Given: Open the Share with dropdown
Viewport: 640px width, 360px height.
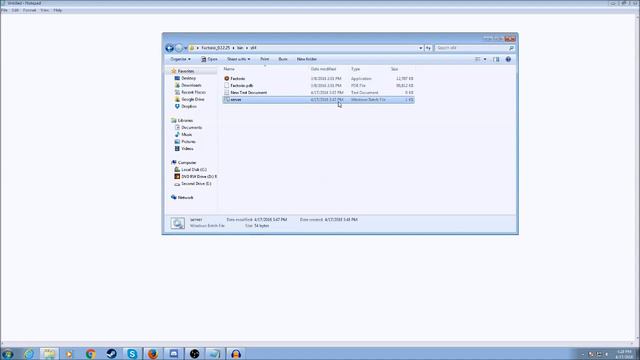Looking at the screenshot, I should (238, 59).
